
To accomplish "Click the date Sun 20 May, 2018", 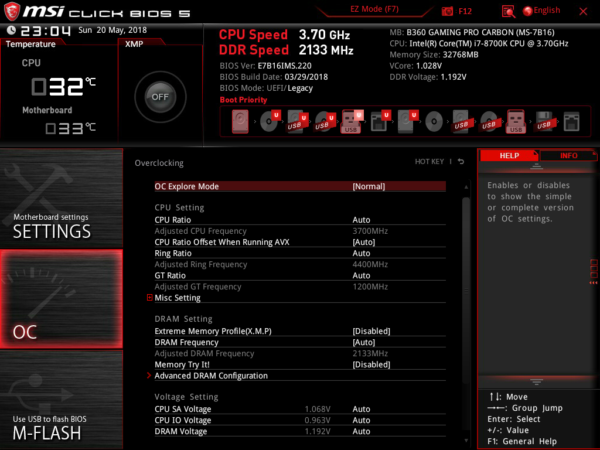I will (x=112, y=30).
